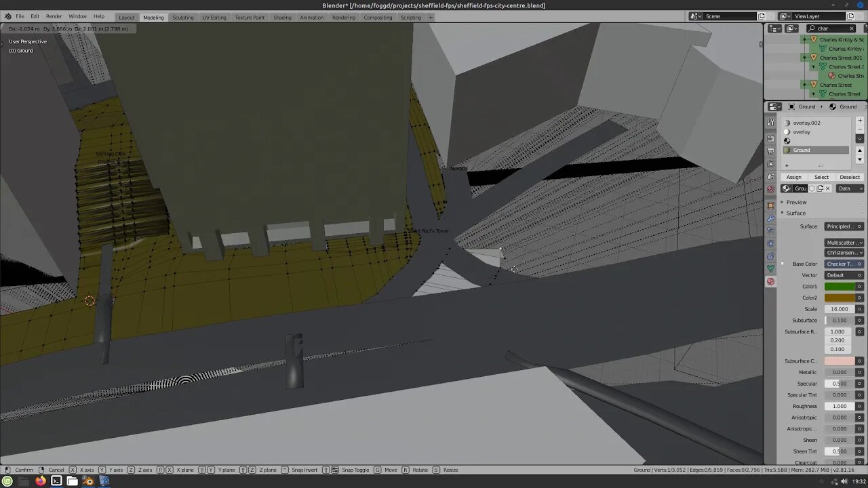Add a new workspace tab with plus

click(431, 17)
